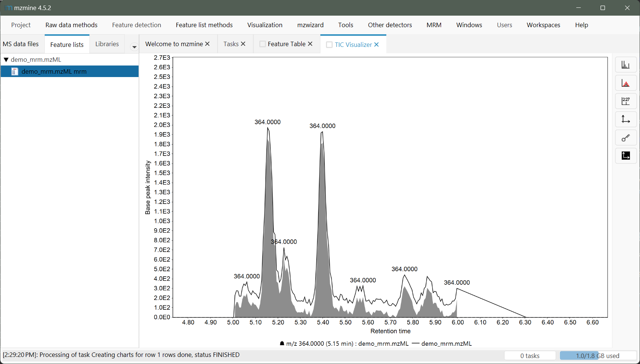Open the Tools menu

coord(346,25)
